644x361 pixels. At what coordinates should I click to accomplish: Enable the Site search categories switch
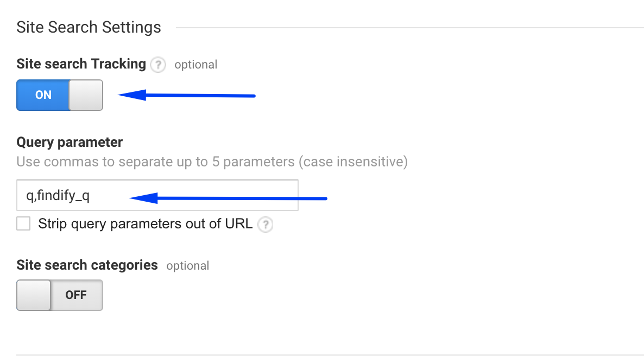[60, 295]
